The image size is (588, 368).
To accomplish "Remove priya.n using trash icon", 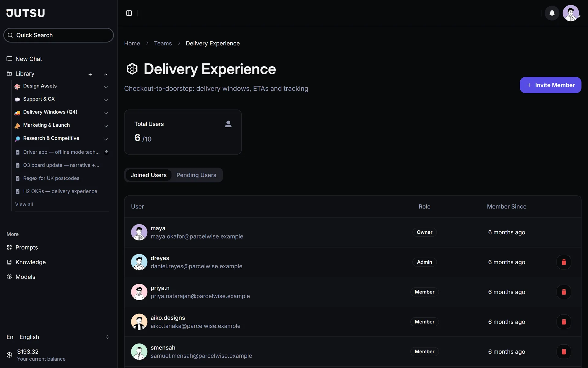I will click(563, 292).
